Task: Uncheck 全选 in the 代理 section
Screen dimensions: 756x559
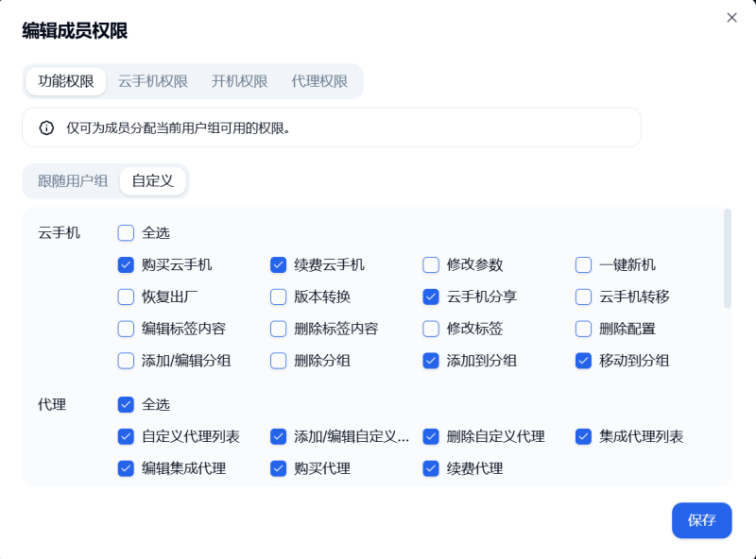Action: click(x=126, y=404)
